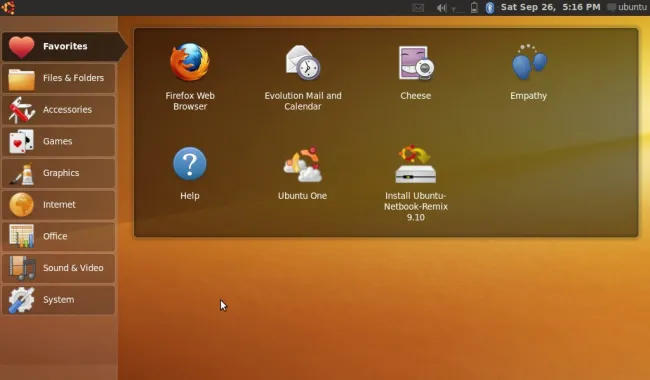Click the Bluetooth indicator icon
650x380 pixels.
click(x=490, y=7)
